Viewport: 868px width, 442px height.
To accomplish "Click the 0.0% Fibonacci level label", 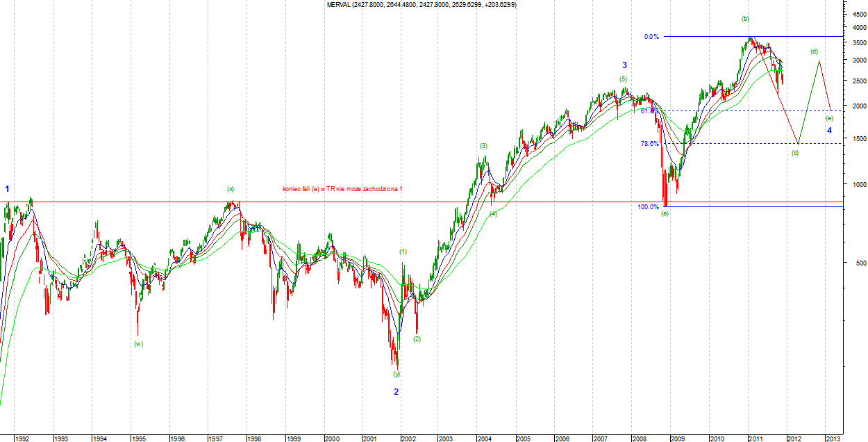I will point(651,37).
